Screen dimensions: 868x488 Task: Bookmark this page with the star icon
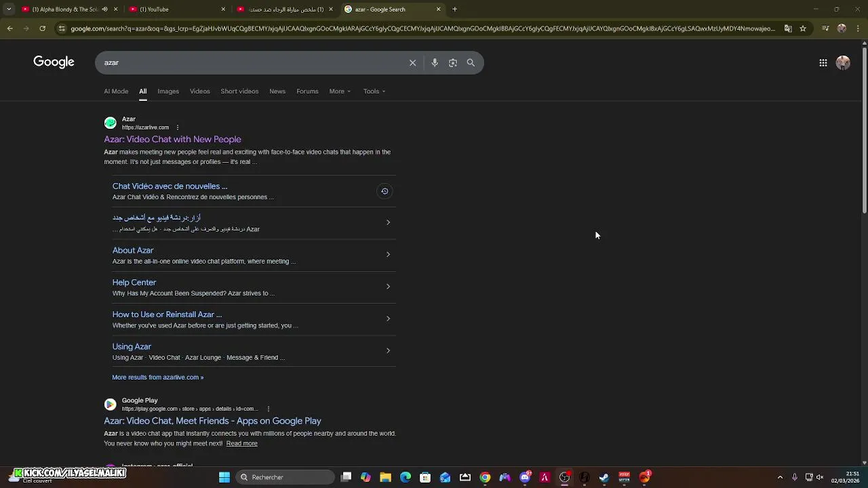pyautogui.click(x=803, y=28)
